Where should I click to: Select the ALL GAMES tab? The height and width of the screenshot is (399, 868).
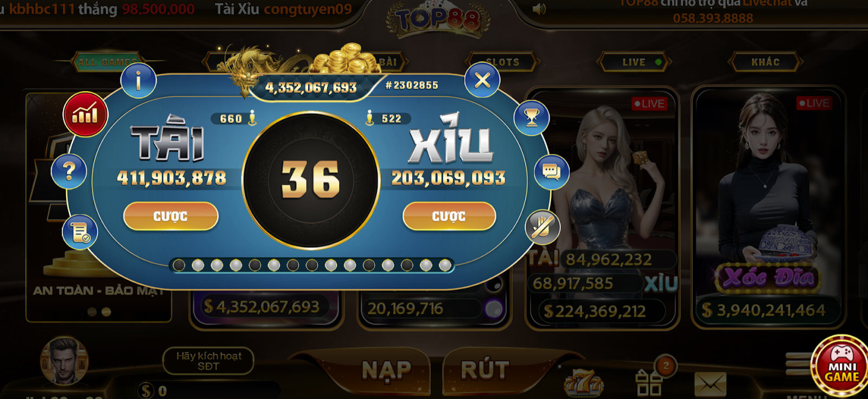tap(106, 62)
